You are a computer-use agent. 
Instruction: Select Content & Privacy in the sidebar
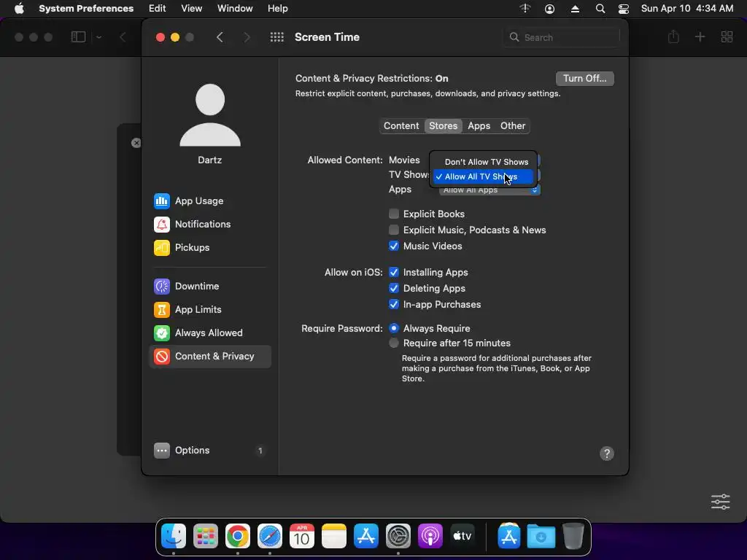[x=210, y=356]
